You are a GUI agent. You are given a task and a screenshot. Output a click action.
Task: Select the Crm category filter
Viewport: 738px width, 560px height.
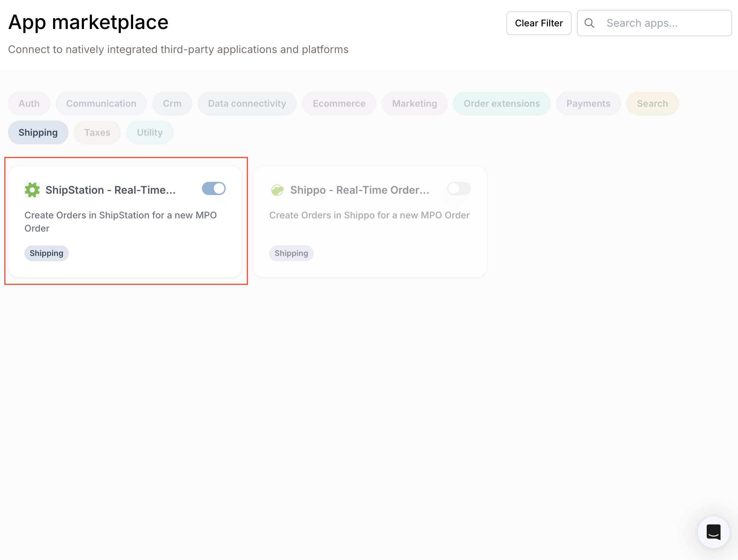(x=172, y=103)
